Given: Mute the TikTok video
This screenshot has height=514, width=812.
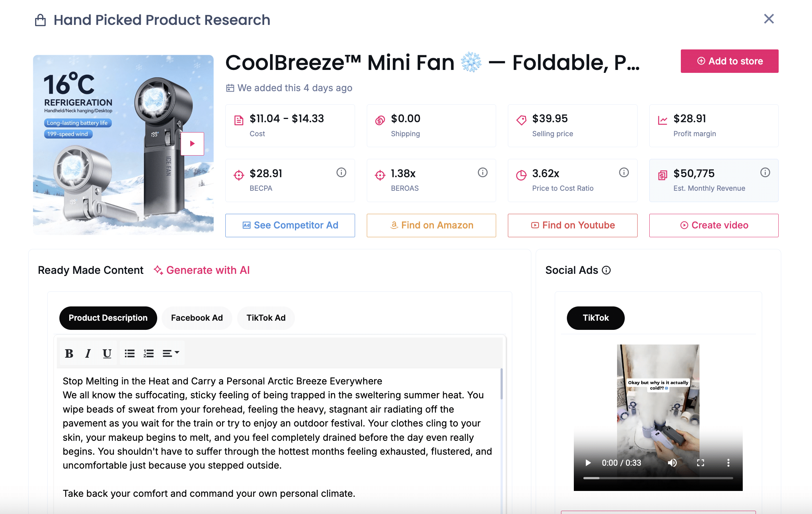Looking at the screenshot, I should tap(673, 463).
